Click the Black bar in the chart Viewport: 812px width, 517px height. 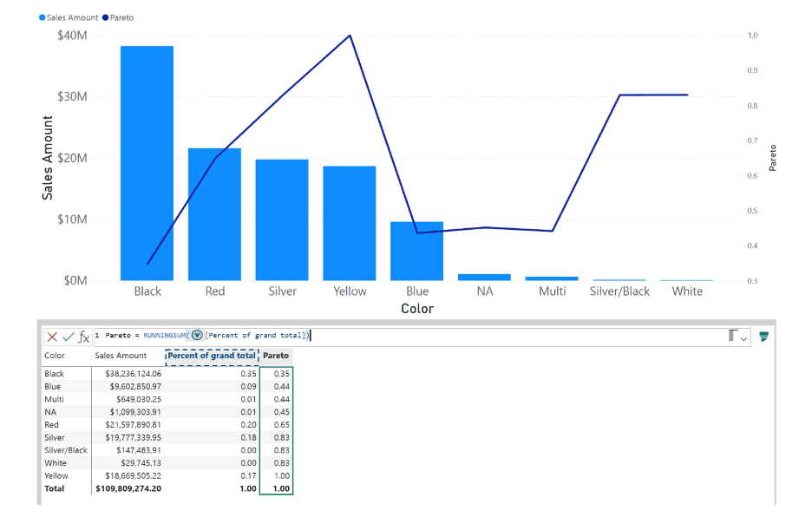147,163
